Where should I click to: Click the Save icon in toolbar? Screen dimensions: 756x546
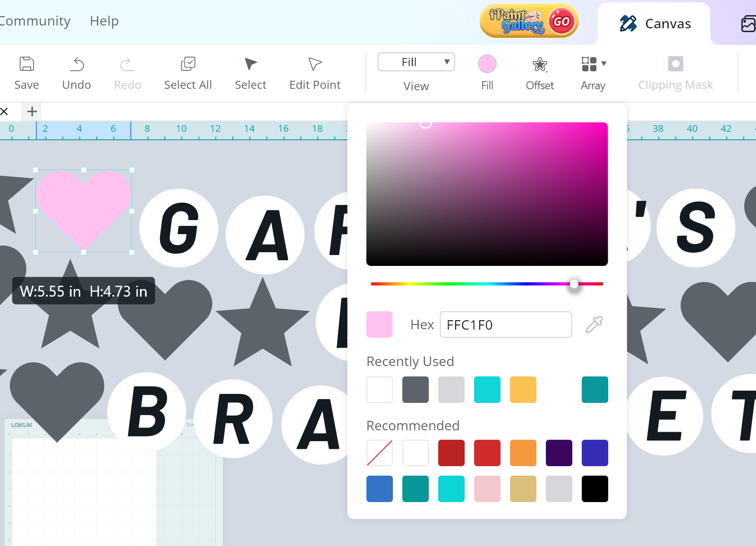coord(26,64)
